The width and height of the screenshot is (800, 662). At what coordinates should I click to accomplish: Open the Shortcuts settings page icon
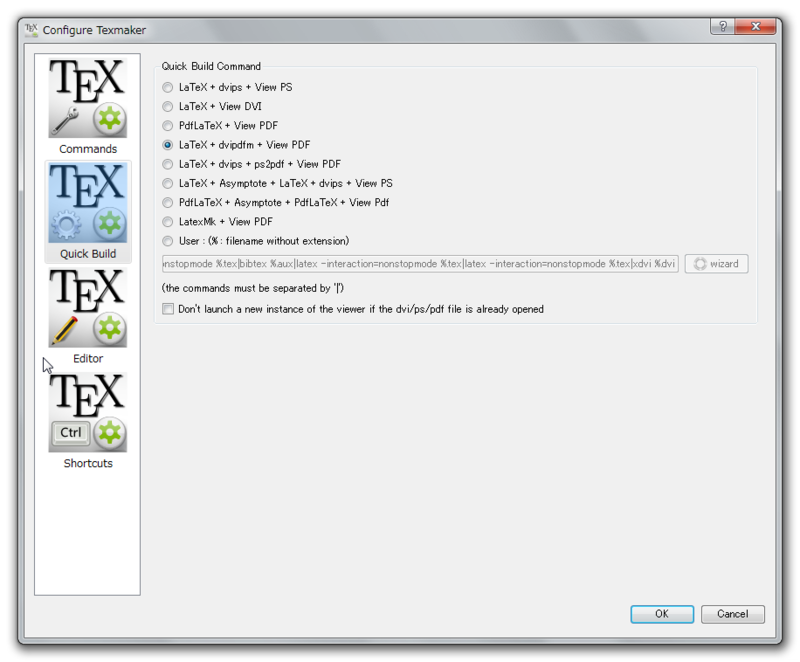pyautogui.click(x=88, y=412)
